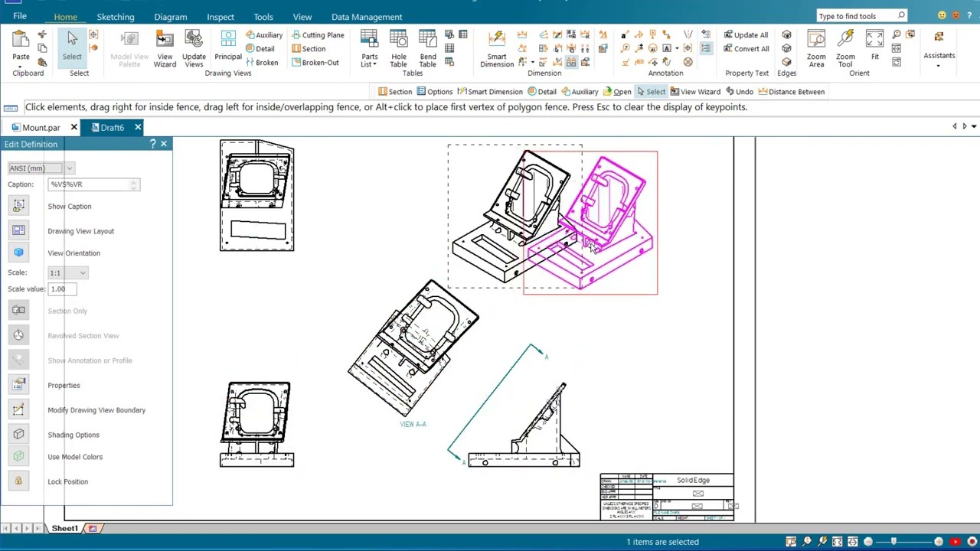Open View Orientation cube icon
Image resolution: width=980 pixels, height=551 pixels.
click(x=19, y=253)
